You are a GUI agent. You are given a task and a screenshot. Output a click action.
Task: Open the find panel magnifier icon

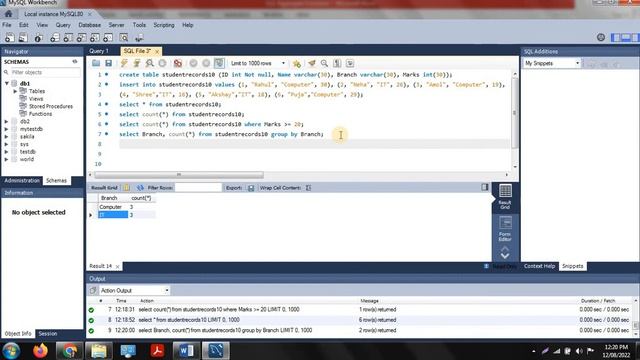[x=324, y=63]
